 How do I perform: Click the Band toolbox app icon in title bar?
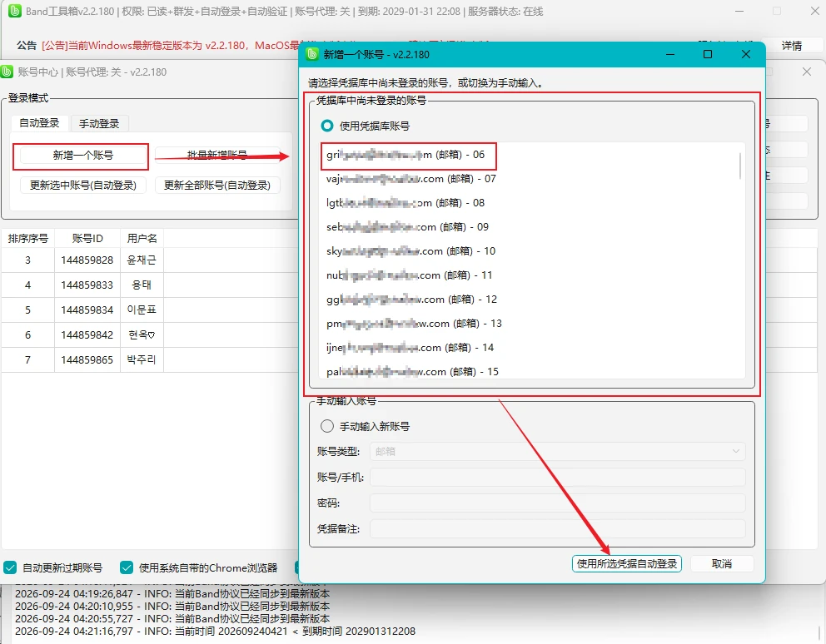(15, 11)
